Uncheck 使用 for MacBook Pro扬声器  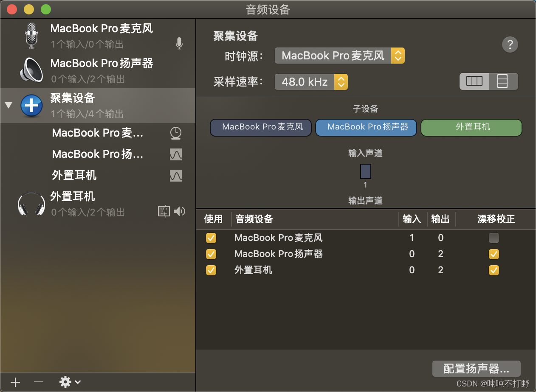click(x=211, y=254)
